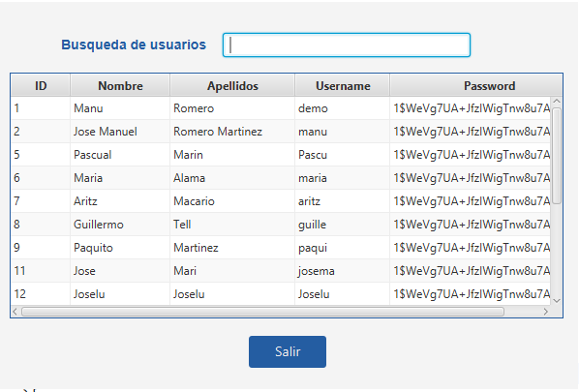Click ID cell '8'
This screenshot has height=392, width=579.
[x=41, y=225]
